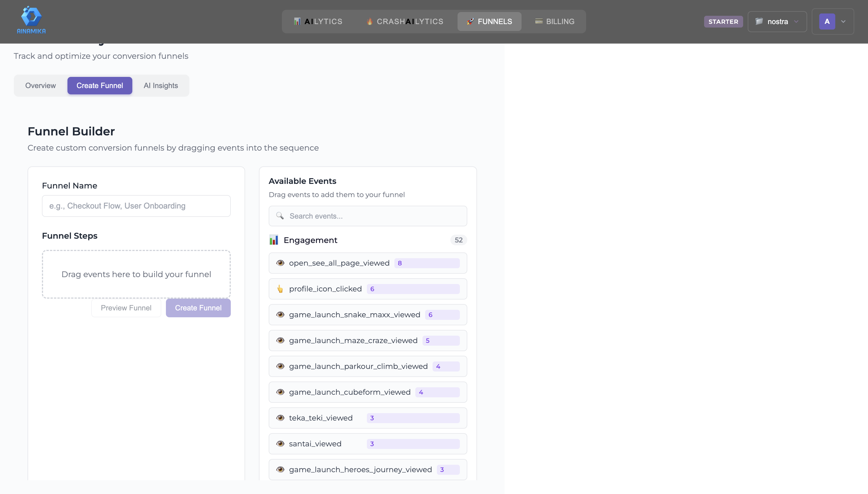Open the AILYTICS navigation tab
Screen dimensions: 868x494
[318, 22]
